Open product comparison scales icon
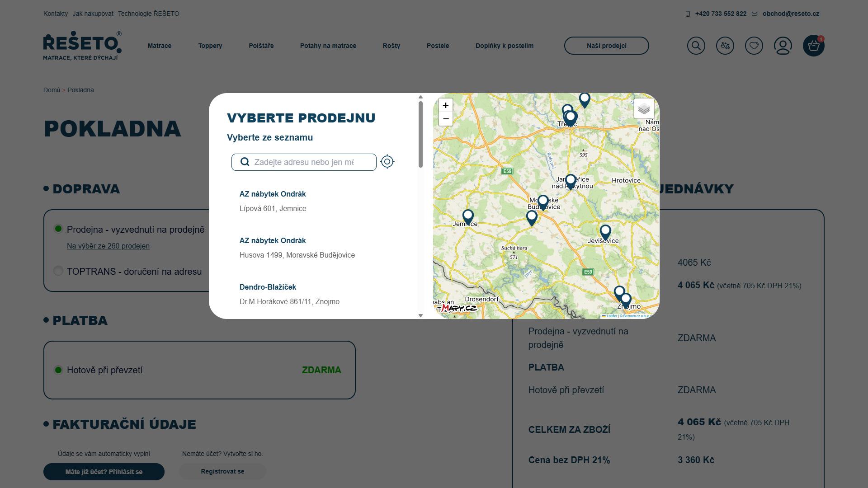868x488 pixels. (x=725, y=46)
